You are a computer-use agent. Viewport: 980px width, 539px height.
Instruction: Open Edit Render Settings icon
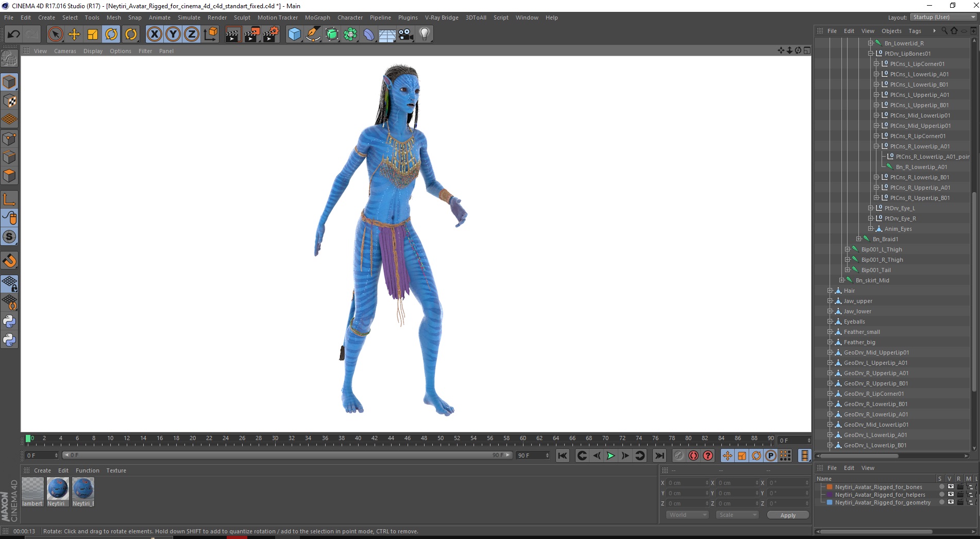271,35
